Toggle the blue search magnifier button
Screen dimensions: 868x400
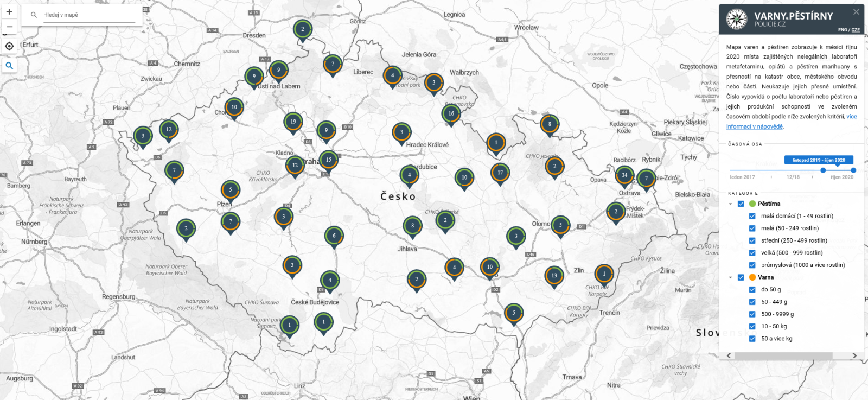click(x=9, y=66)
